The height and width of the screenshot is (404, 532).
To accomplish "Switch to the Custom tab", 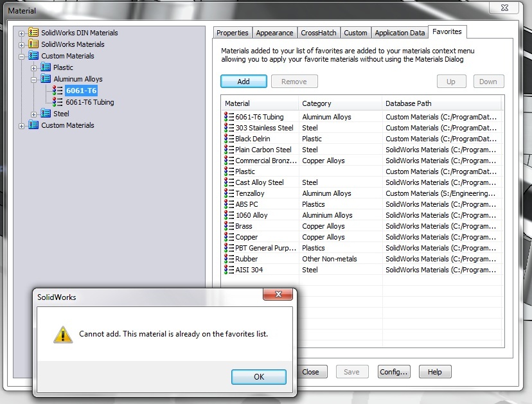I will coord(355,33).
